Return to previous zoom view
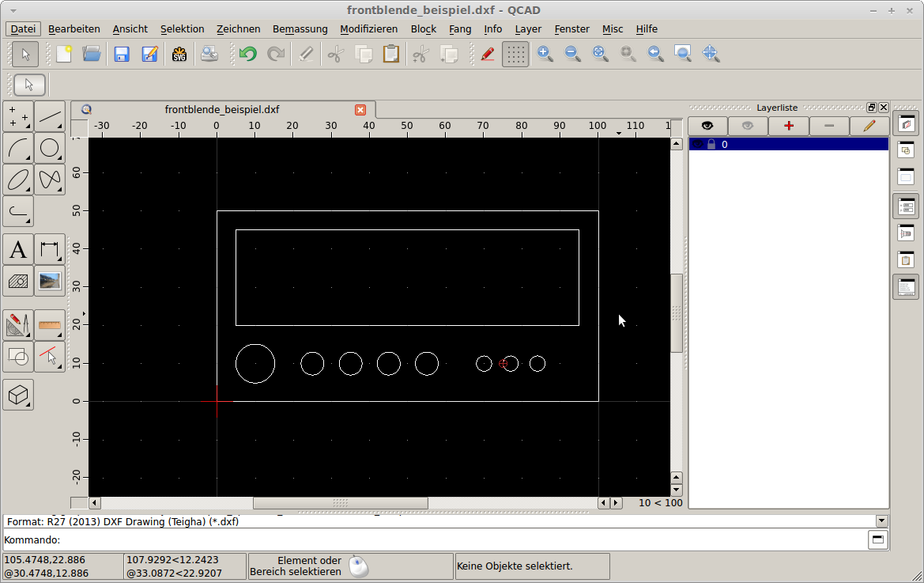Screen dimensions: 924x583 655,55
